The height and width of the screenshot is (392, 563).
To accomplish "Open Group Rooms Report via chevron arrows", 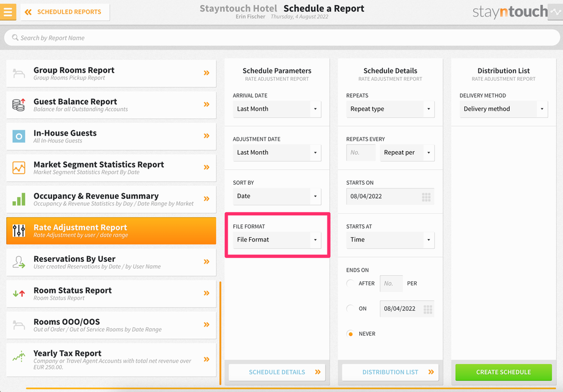I will pos(206,73).
